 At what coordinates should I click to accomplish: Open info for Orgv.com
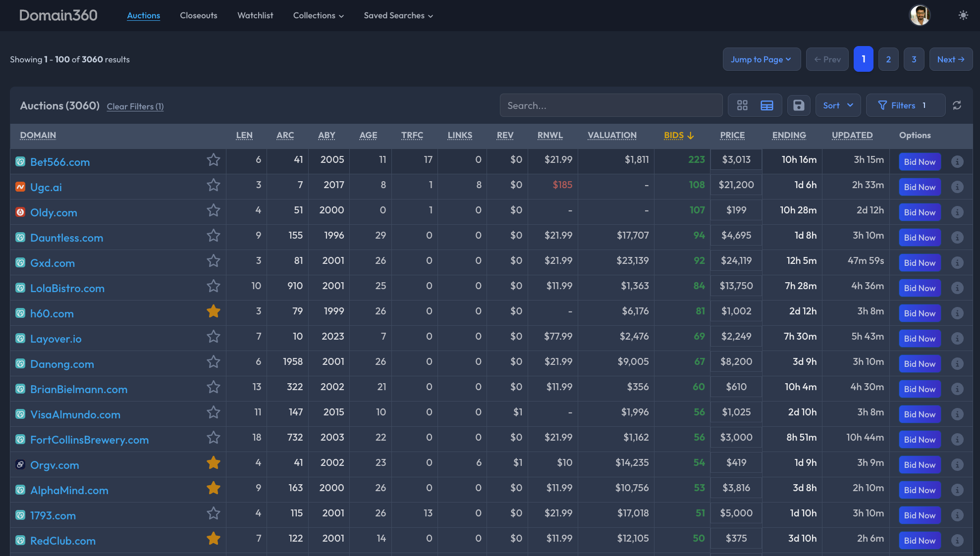tap(957, 465)
